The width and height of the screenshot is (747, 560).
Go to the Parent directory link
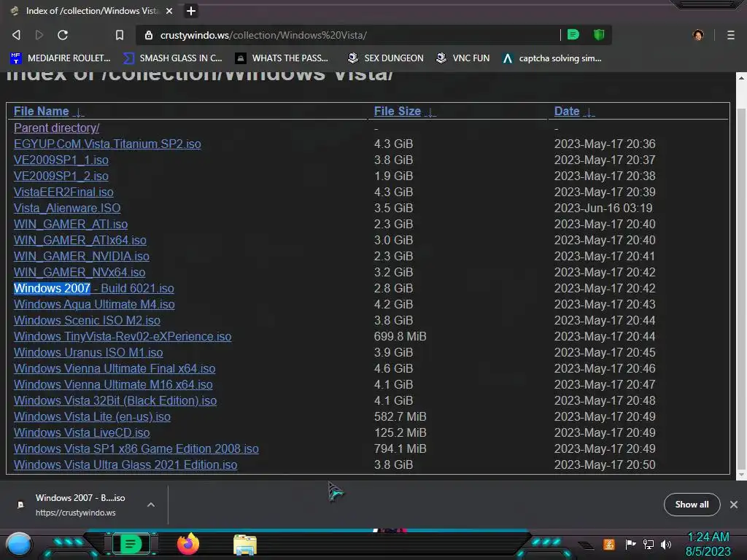pyautogui.click(x=56, y=128)
